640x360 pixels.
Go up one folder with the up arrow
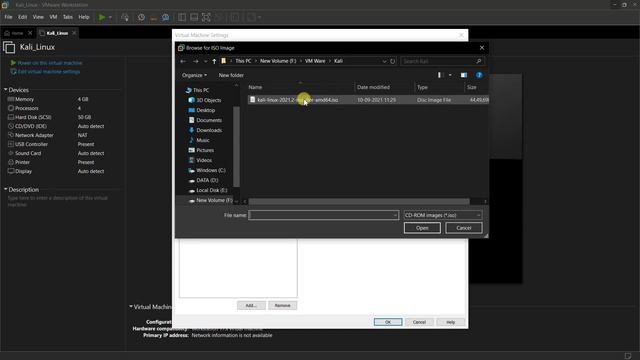(214, 61)
